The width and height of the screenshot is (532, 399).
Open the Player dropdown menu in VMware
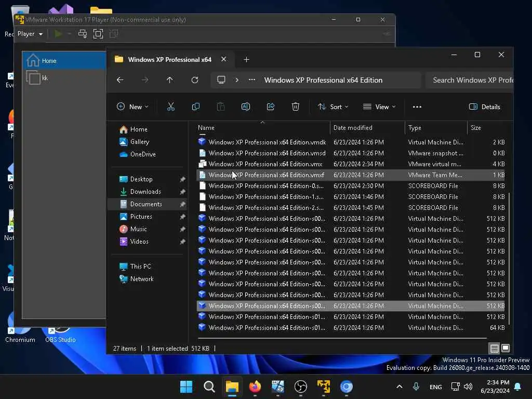tap(30, 34)
